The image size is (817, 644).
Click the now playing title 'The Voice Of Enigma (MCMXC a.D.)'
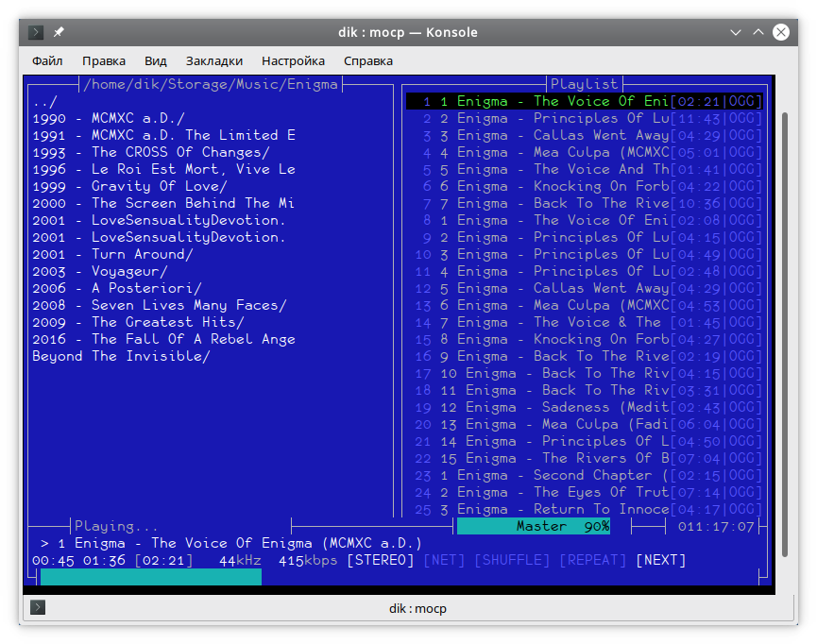pyautogui.click(x=286, y=544)
